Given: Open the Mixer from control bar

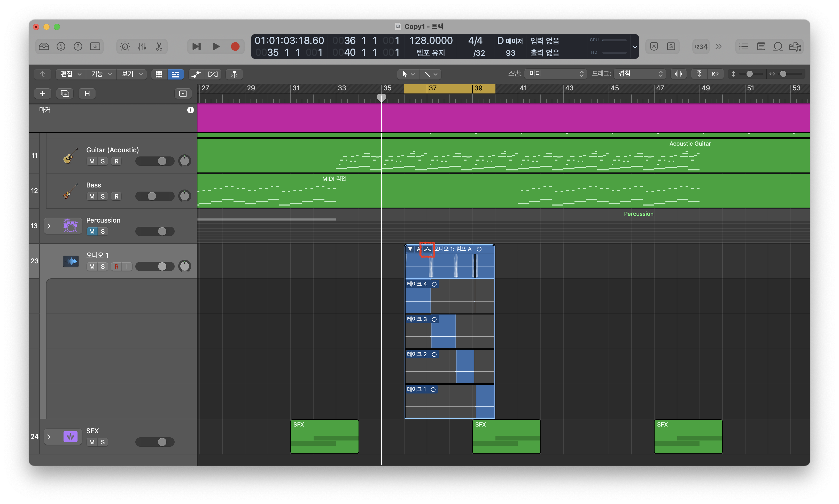Looking at the screenshot, I should [142, 46].
